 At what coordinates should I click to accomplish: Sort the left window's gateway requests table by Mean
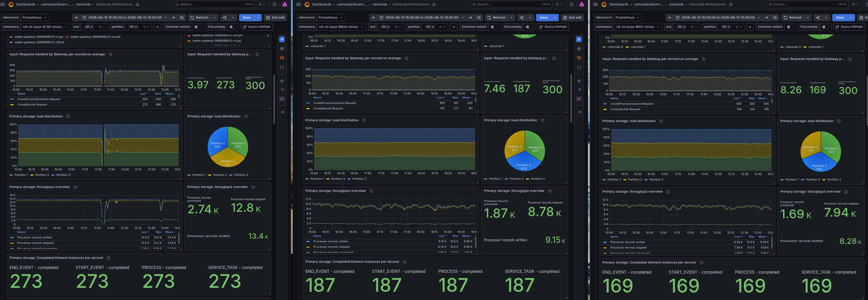(170, 94)
